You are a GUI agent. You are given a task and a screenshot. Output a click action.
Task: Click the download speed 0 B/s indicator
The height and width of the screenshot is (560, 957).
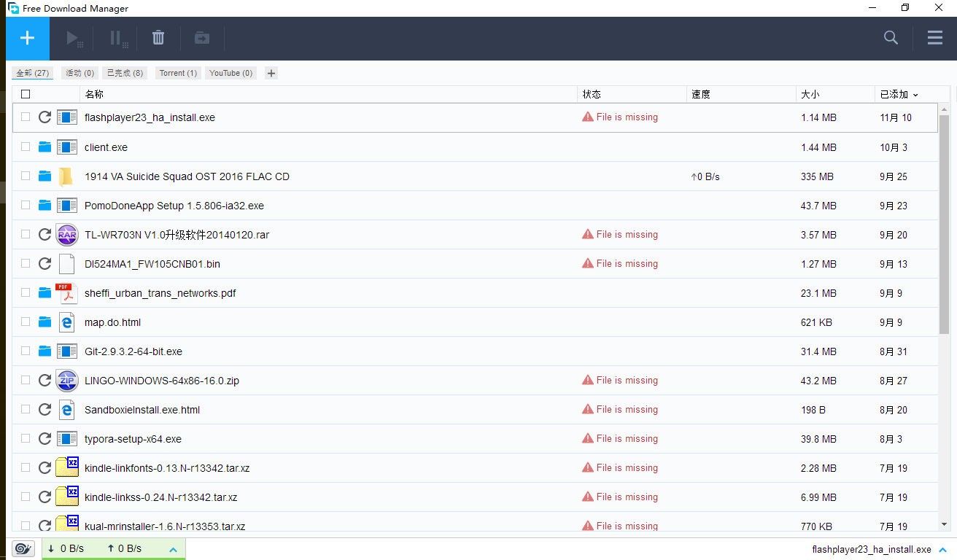(66, 548)
